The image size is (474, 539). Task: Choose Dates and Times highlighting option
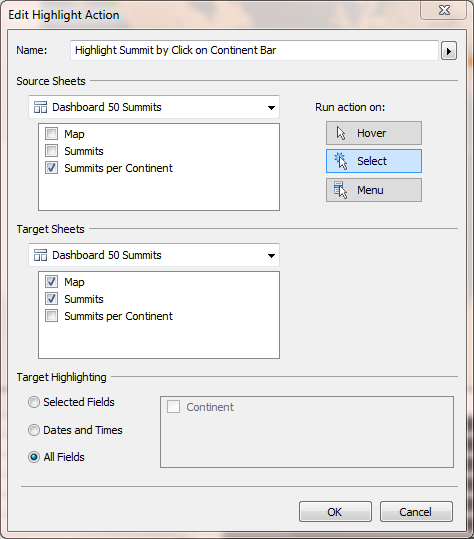tap(34, 430)
